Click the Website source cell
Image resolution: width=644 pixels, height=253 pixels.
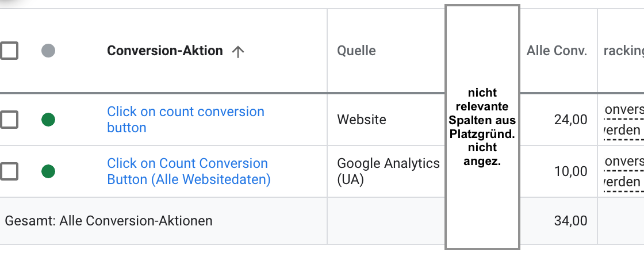point(362,120)
